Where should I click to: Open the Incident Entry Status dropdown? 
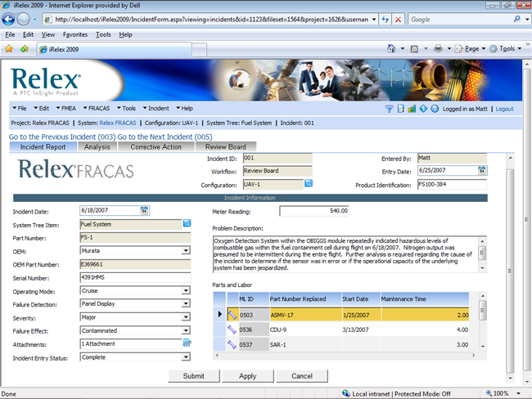185,357
